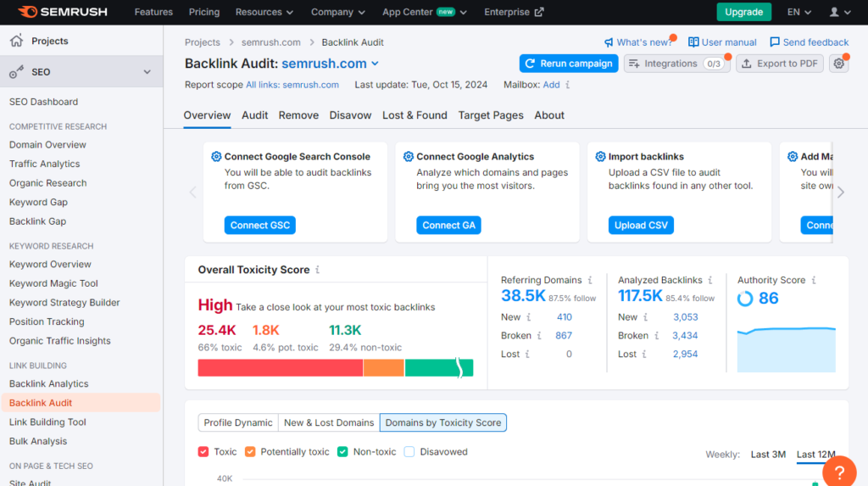Viewport: 868px width, 486px height.
Task: Uncheck the Non-toxic checkbox
Action: [342, 451]
